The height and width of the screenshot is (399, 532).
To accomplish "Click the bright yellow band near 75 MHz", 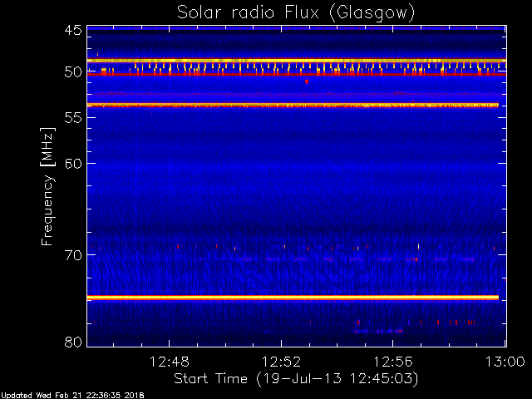I will click(293, 298).
